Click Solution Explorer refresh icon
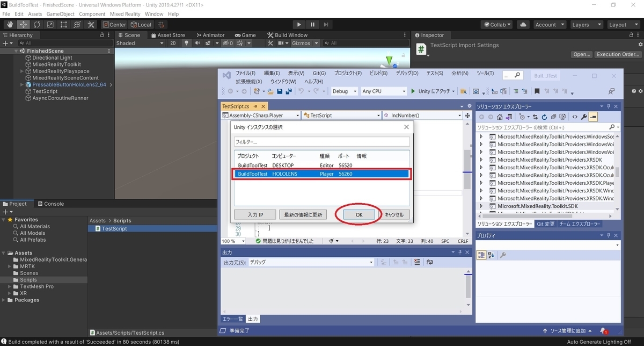 [x=544, y=117]
